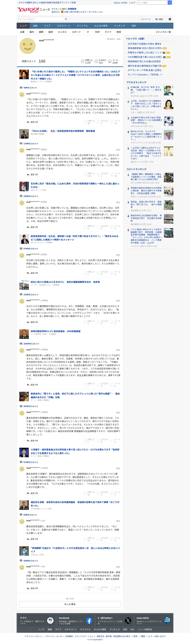Switch to the ライブ tab in blue bar
Screen dimensions: 190x644
coord(47,26)
